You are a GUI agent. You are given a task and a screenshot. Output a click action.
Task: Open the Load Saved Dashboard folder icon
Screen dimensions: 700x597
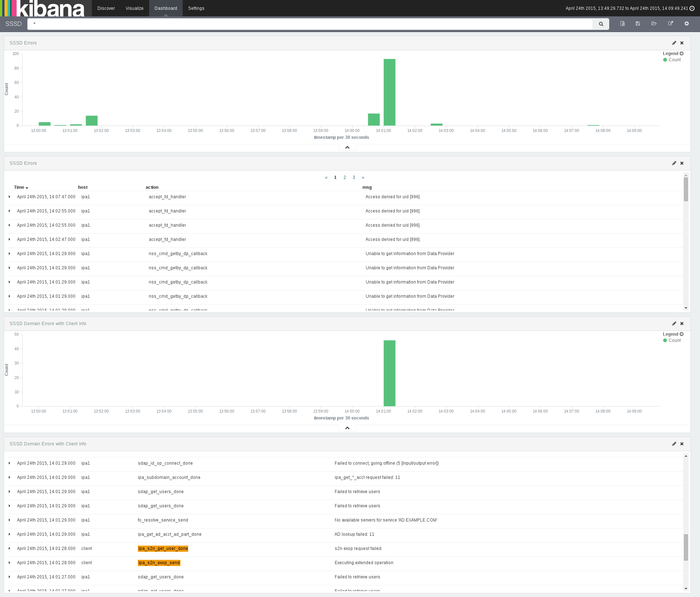coord(654,24)
